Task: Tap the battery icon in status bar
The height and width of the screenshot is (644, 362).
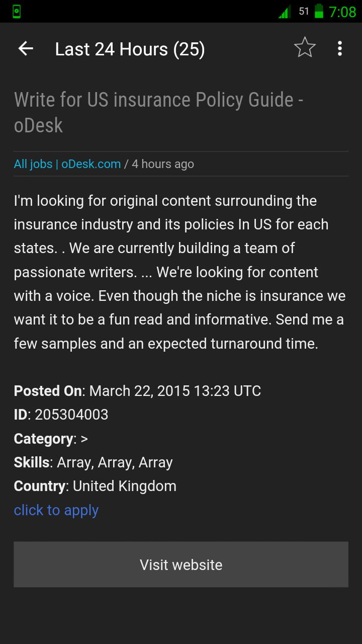Action: click(x=318, y=11)
